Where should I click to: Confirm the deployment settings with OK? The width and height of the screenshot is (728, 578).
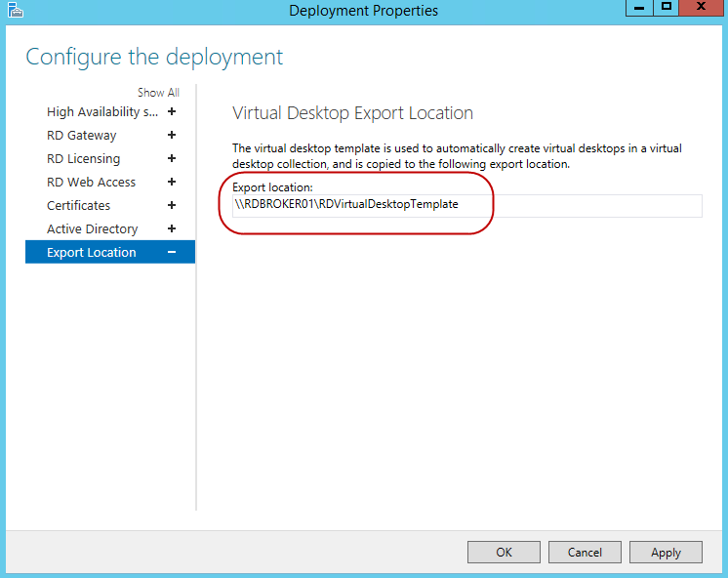pos(504,553)
